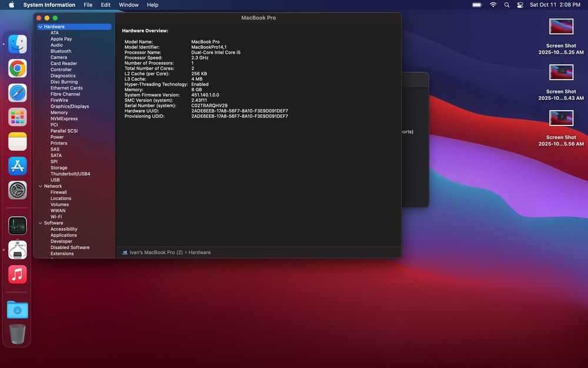Screen dimensions: 588x368
Task: Open the Window menu
Action: tap(129, 5)
